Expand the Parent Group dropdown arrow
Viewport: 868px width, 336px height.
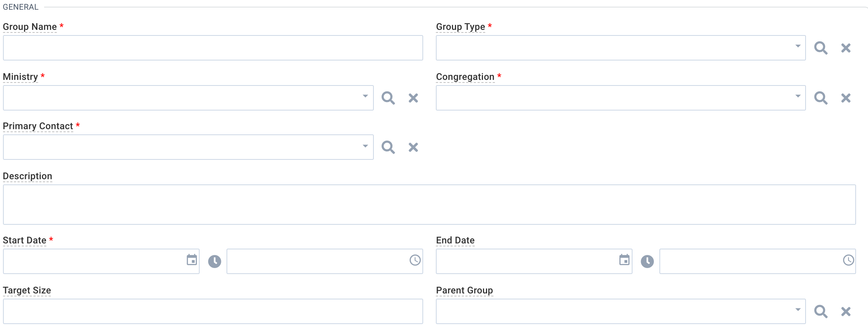[x=798, y=309]
